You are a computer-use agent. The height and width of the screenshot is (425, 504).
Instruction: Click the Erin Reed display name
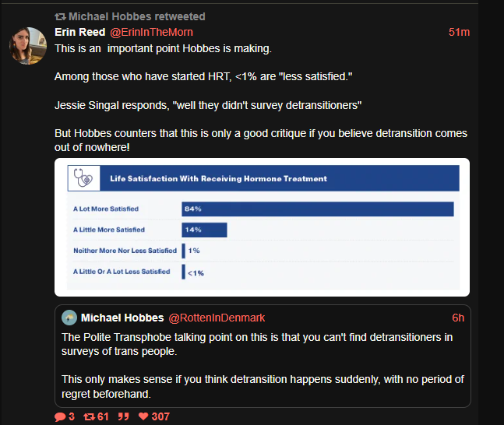(x=78, y=32)
